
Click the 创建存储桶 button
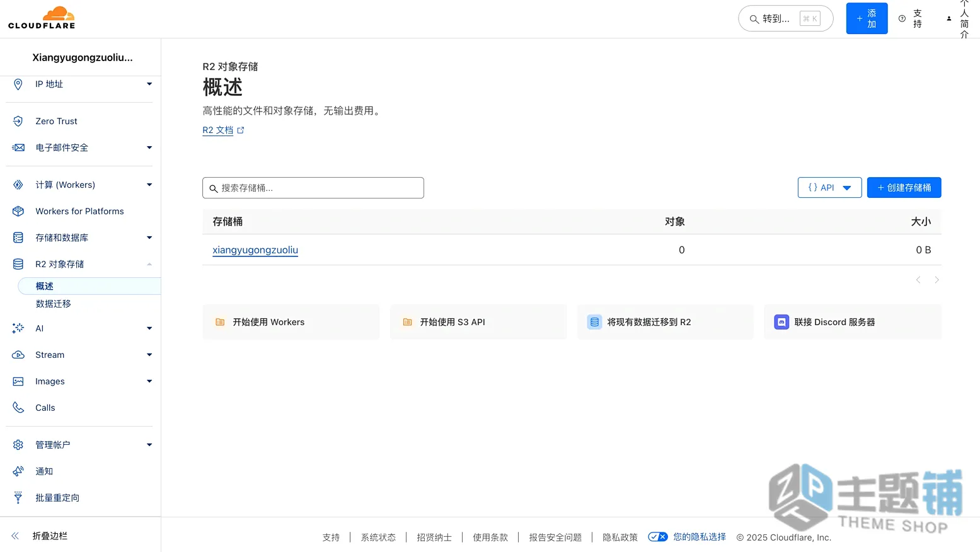click(904, 188)
